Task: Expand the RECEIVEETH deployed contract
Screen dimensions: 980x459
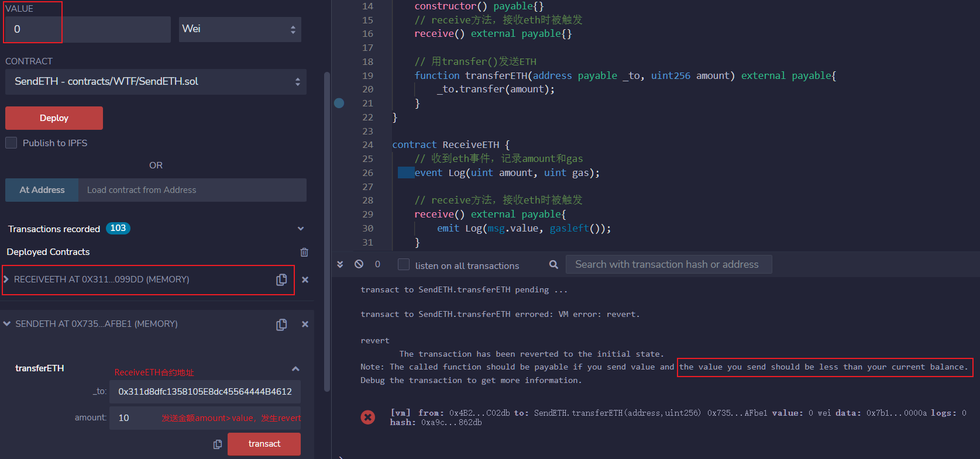Action: tap(6, 279)
